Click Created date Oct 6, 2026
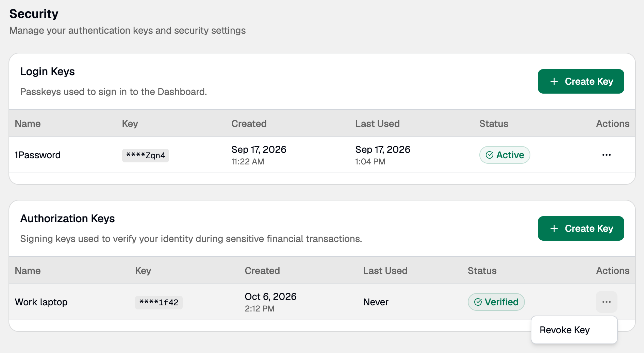Viewport: 644px width, 353px height. tap(270, 296)
